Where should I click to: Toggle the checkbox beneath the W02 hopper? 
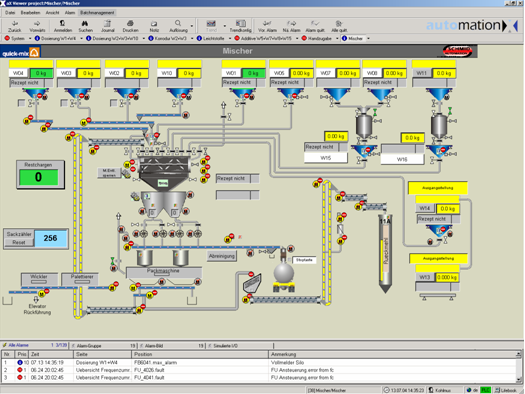tap(114, 103)
